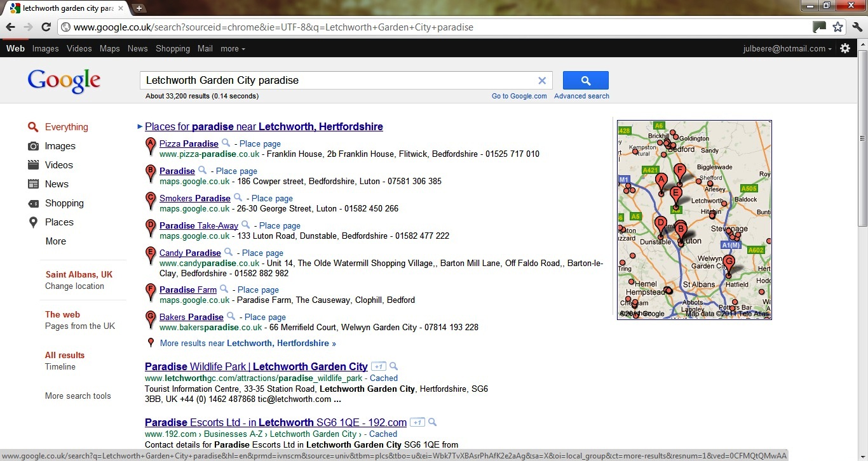Preview Smokers Paradise with its magnifier icon
868x461 pixels.
click(x=238, y=197)
